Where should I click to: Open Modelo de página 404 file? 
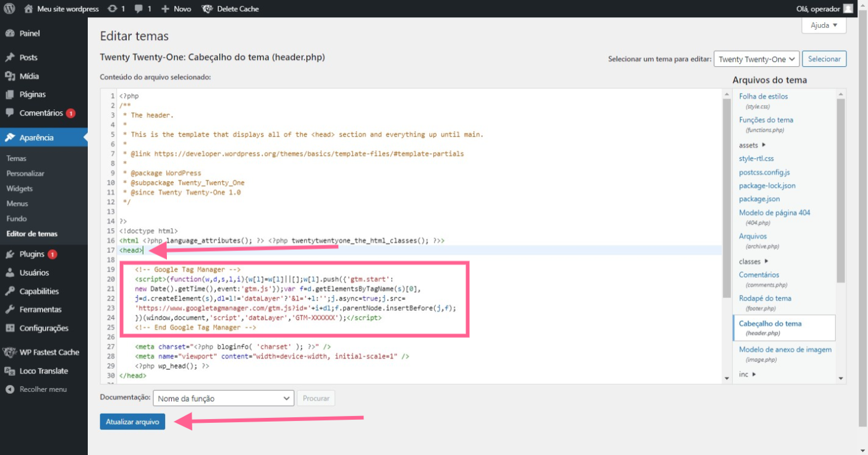pyautogui.click(x=775, y=213)
